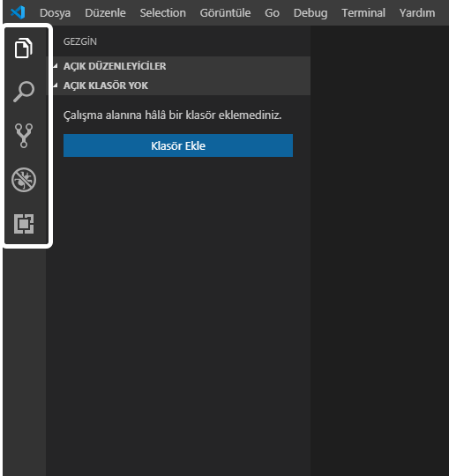Viewport: 449px width, 476px height.
Task: Open the Debug bug icon
Action: (24, 180)
